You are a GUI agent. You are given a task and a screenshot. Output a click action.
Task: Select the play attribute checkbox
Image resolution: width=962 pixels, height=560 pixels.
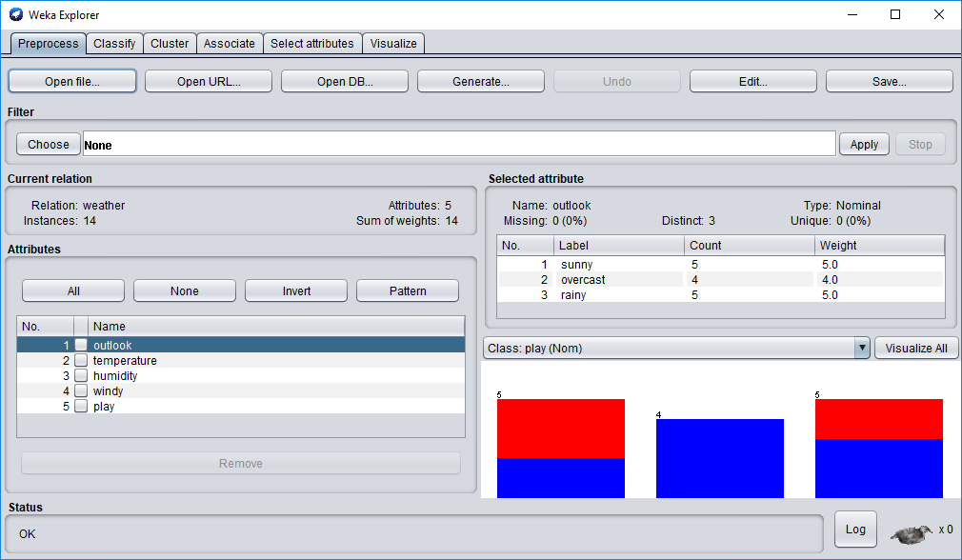click(x=81, y=407)
